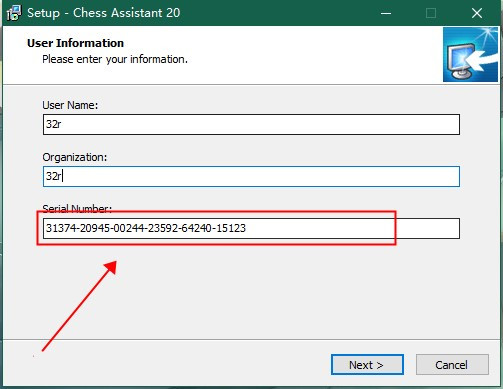Click the "User Name:" label
The image size is (503, 389).
click(70, 105)
